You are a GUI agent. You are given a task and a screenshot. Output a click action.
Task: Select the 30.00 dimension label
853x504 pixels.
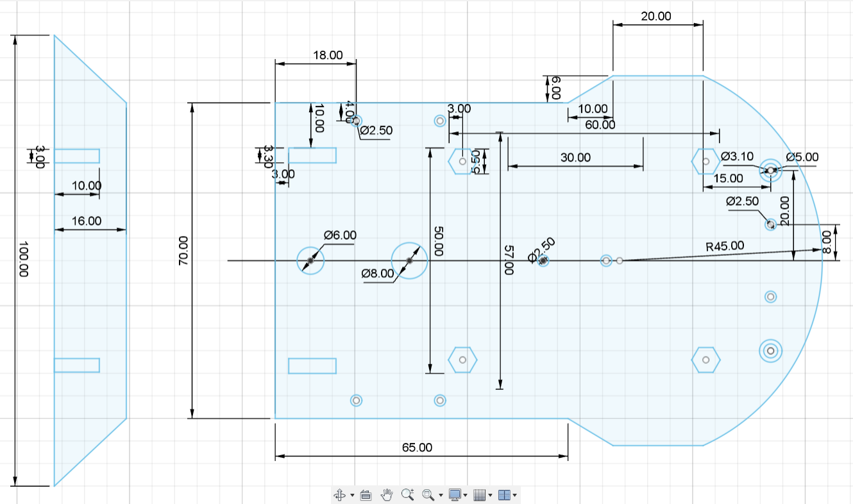[x=575, y=157]
